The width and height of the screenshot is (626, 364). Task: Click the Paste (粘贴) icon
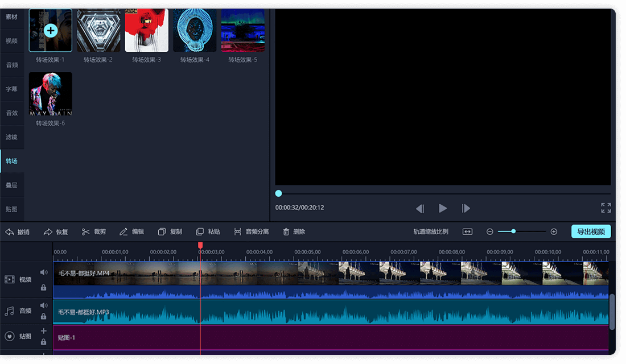coord(200,232)
